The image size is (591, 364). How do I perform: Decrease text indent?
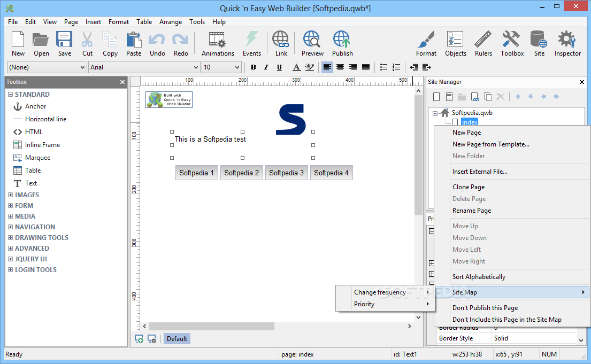414,67
